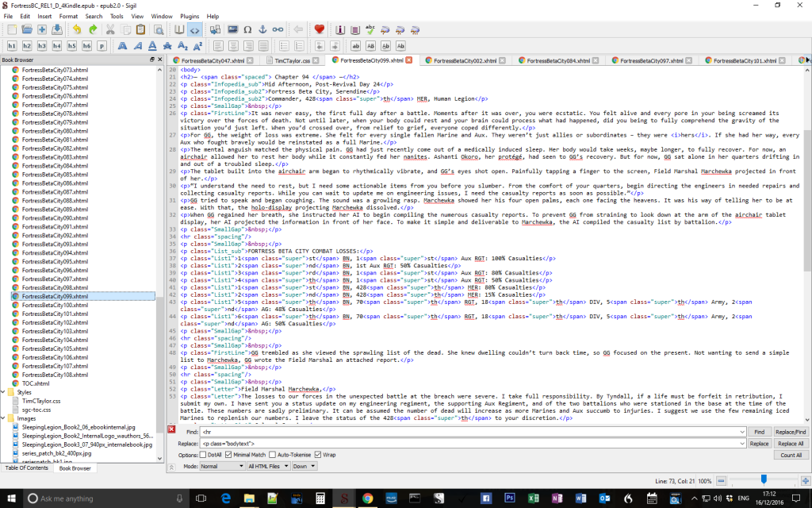
Task: Uncheck the Minimal Match option
Action: [228, 455]
